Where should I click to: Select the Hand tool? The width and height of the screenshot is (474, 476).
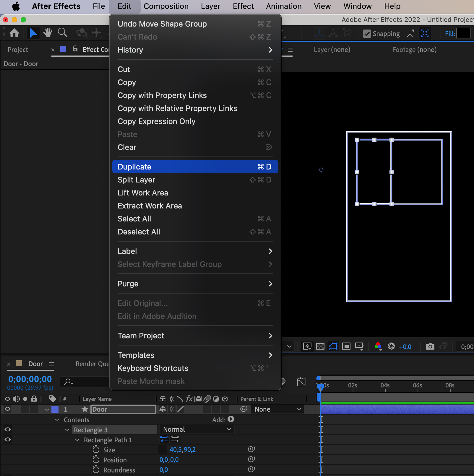[48, 33]
